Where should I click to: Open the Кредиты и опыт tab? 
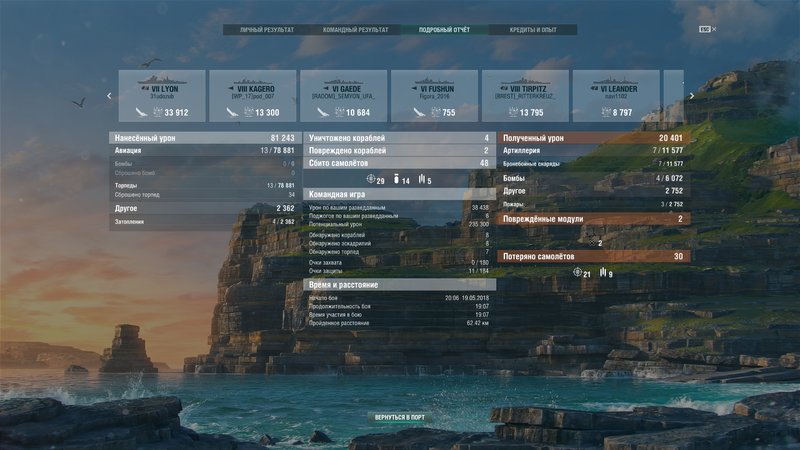tap(533, 30)
